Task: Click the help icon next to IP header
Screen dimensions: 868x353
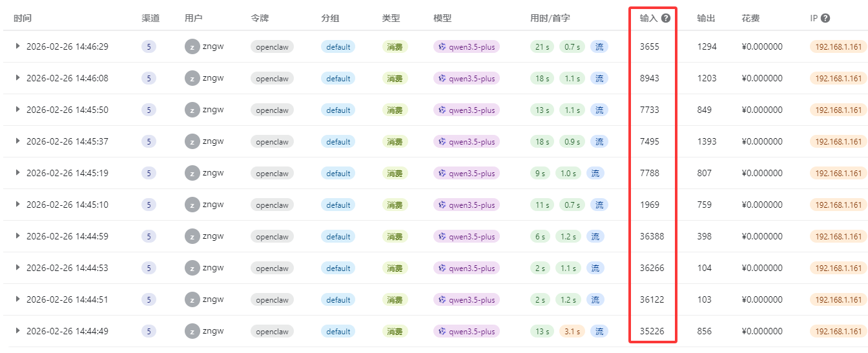Action: click(x=825, y=18)
